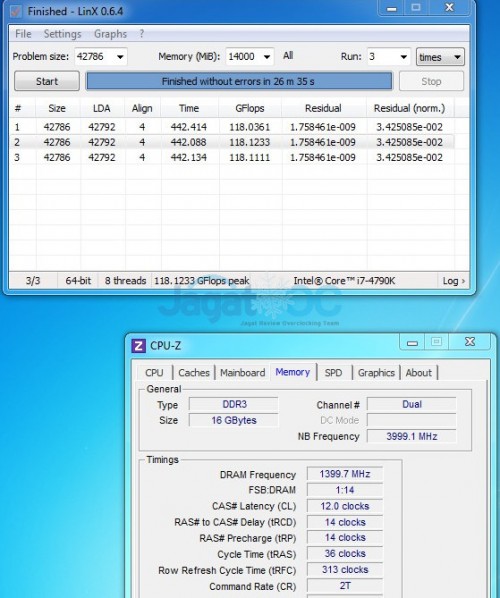The image size is (500, 598).
Task: Click the All memory link
Action: click(x=288, y=56)
